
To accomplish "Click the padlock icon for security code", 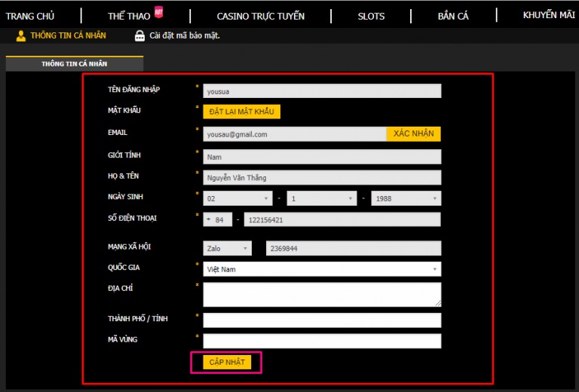I will (139, 35).
